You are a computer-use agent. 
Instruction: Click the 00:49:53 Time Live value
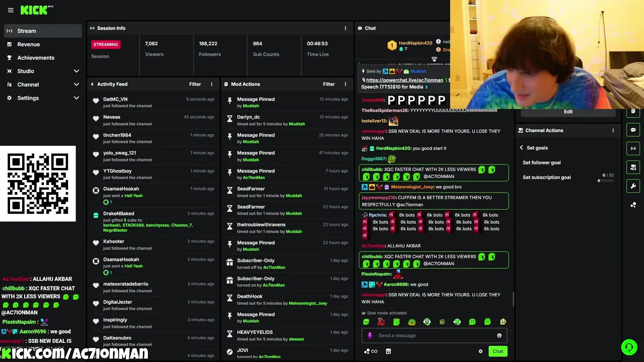click(317, 44)
